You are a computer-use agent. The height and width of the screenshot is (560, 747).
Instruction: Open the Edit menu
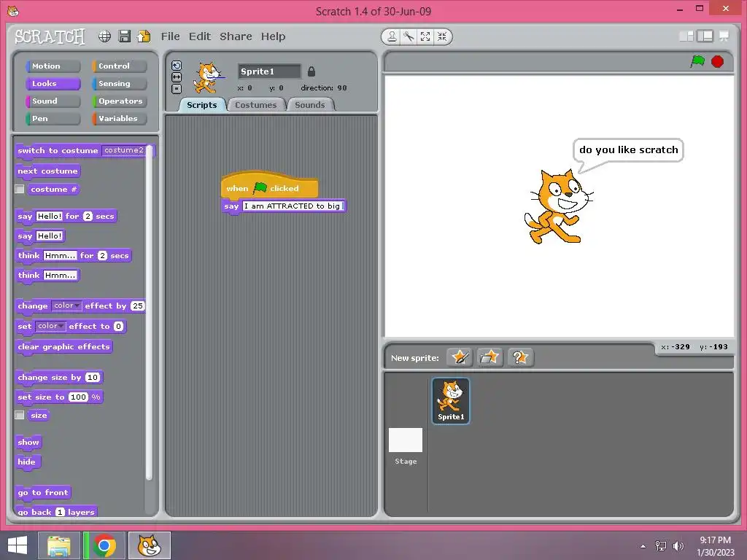[200, 36]
